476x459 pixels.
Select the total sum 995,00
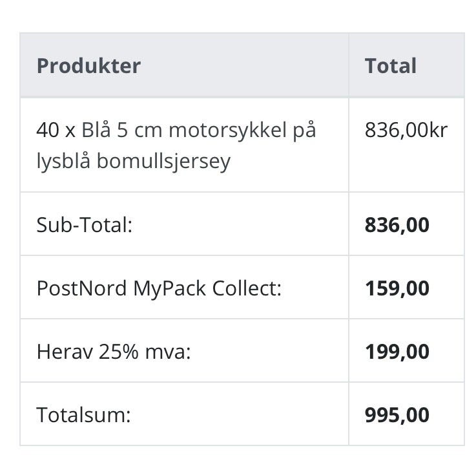click(397, 415)
